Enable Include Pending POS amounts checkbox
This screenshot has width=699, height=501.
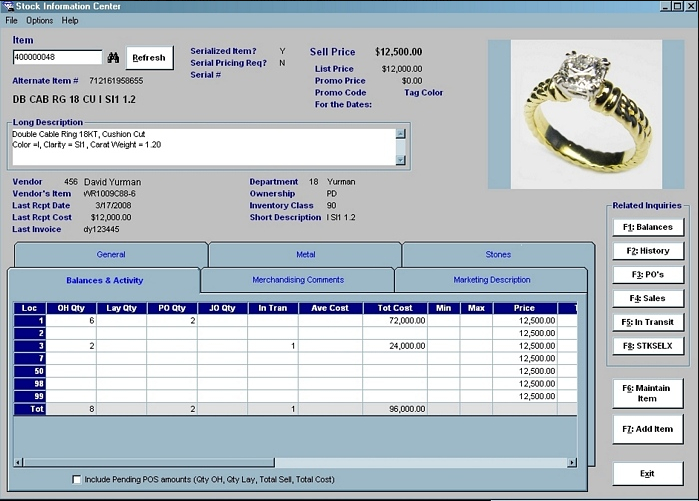[x=77, y=480]
